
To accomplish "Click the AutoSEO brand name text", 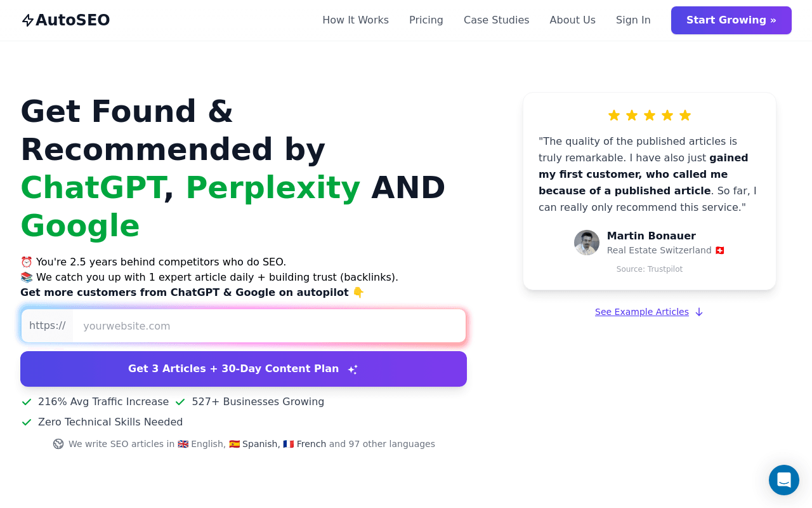I will 73,20.
